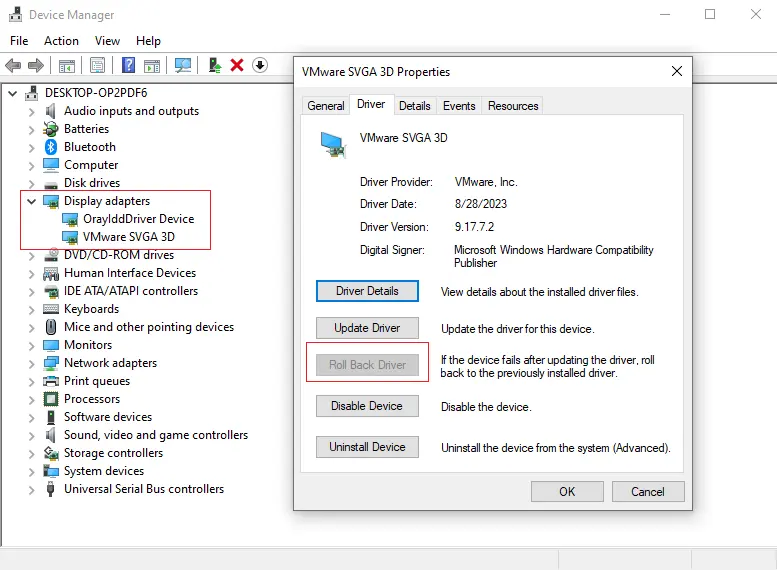Click the VMware SVGA 3D tree icon

(x=70, y=237)
